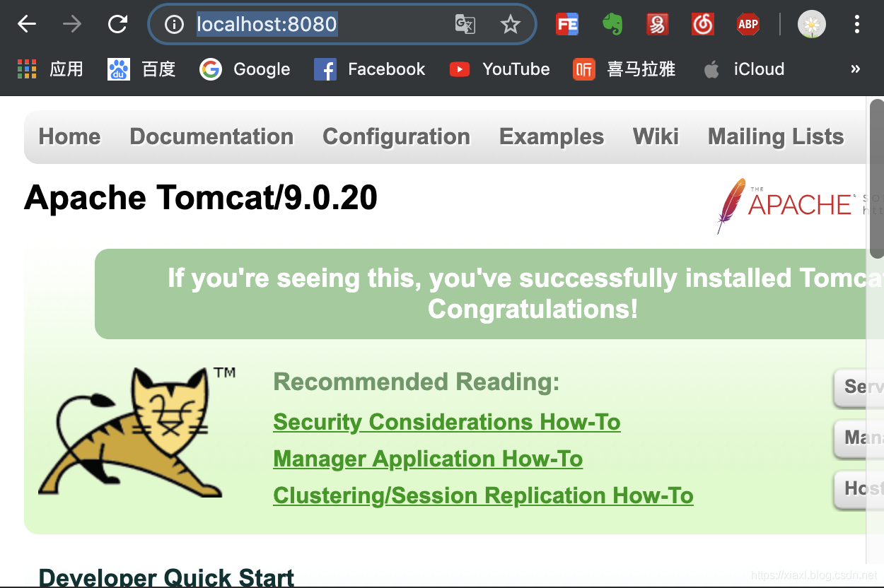This screenshot has height=588, width=884.
Task: Open the Google bookmark
Action: pyautogui.click(x=245, y=69)
